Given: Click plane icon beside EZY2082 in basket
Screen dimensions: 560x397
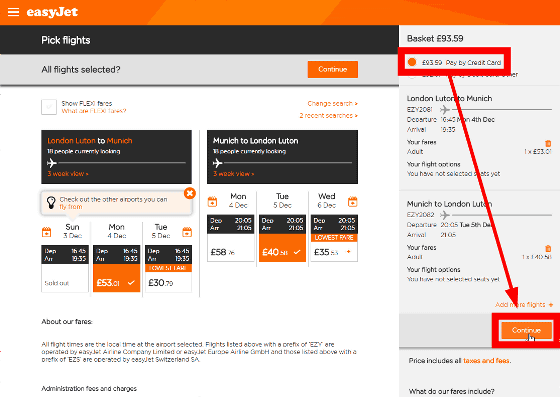Looking at the screenshot, I should 445,215.
